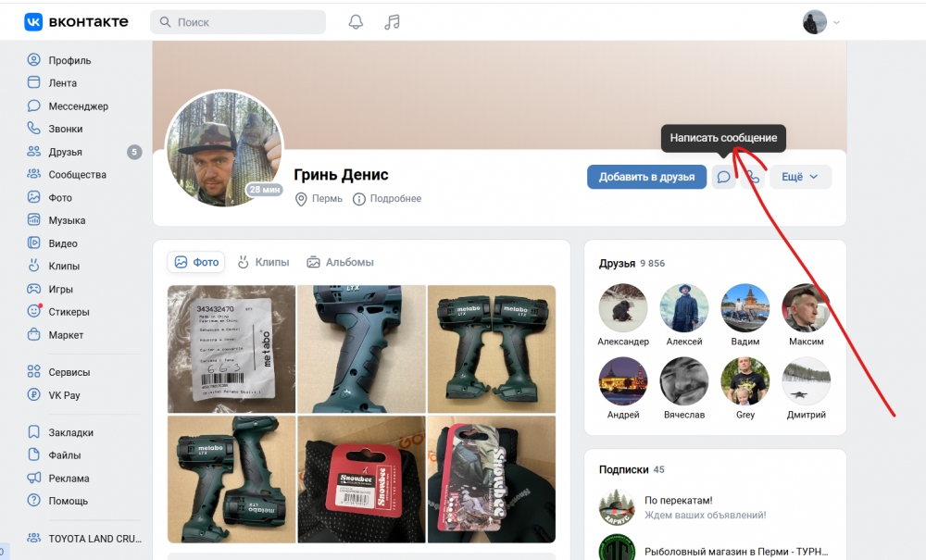The image size is (926, 560).
Task: Click the music note icon in header
Action: coord(393,22)
